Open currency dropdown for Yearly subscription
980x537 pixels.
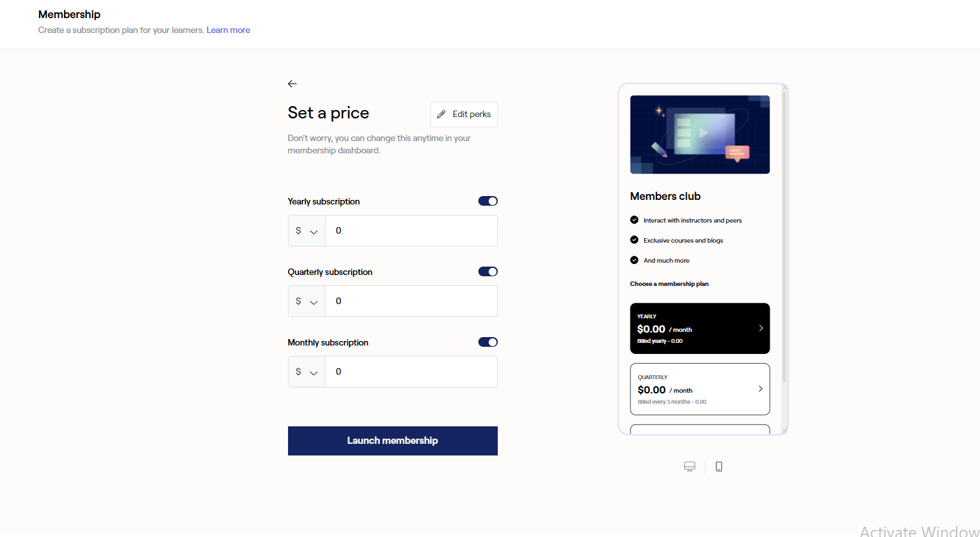[x=307, y=231]
